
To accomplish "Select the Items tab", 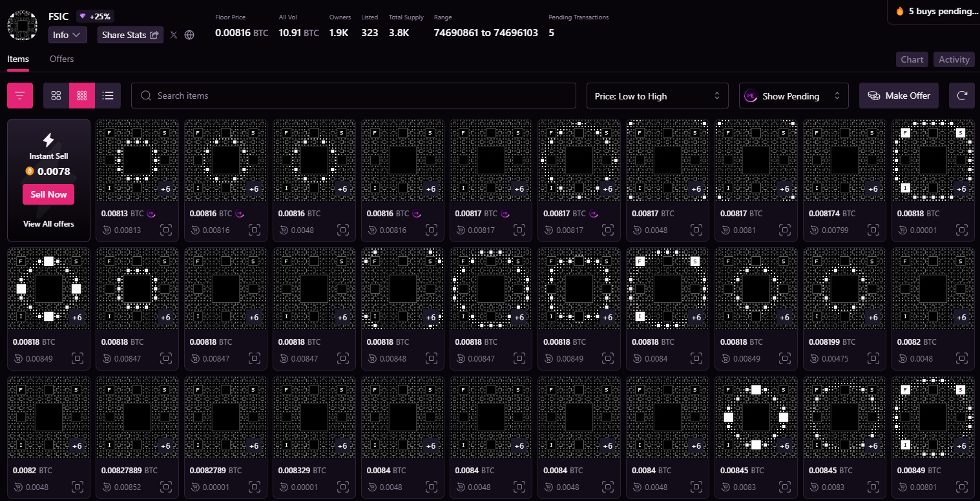I will pos(18,59).
